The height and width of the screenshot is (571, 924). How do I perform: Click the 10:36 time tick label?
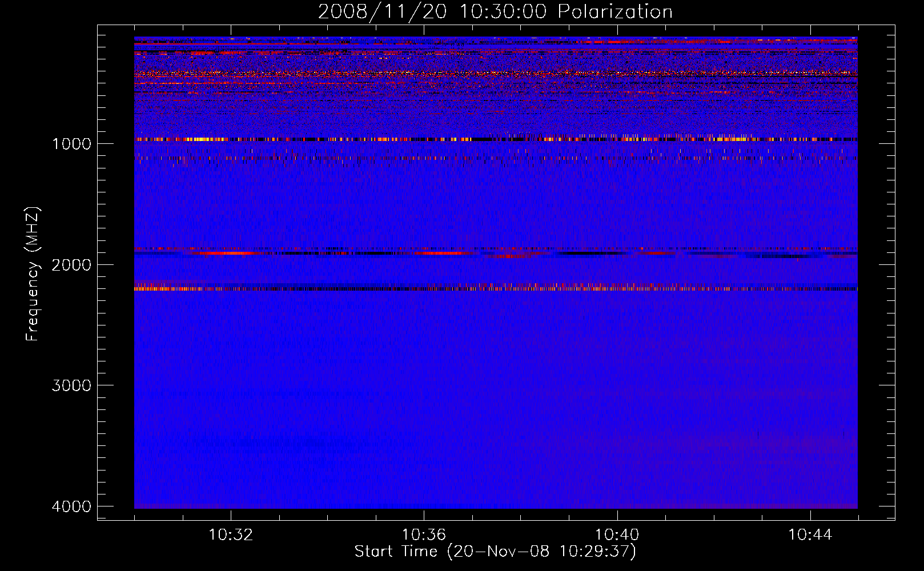[424, 535]
